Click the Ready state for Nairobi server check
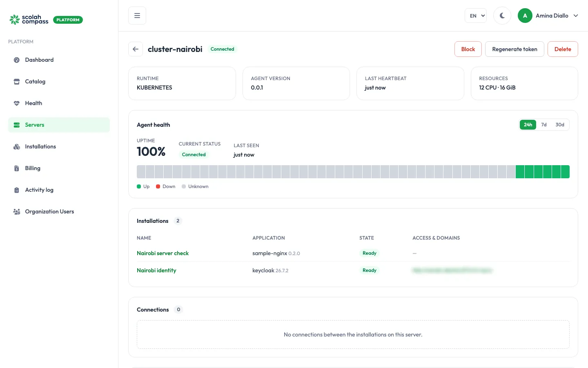The height and width of the screenshot is (368, 588). click(x=370, y=253)
